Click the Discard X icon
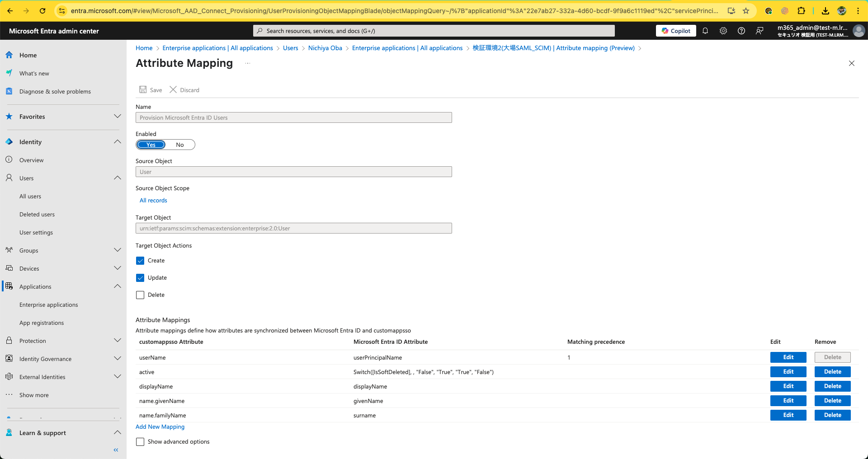The image size is (868, 459). (x=173, y=89)
